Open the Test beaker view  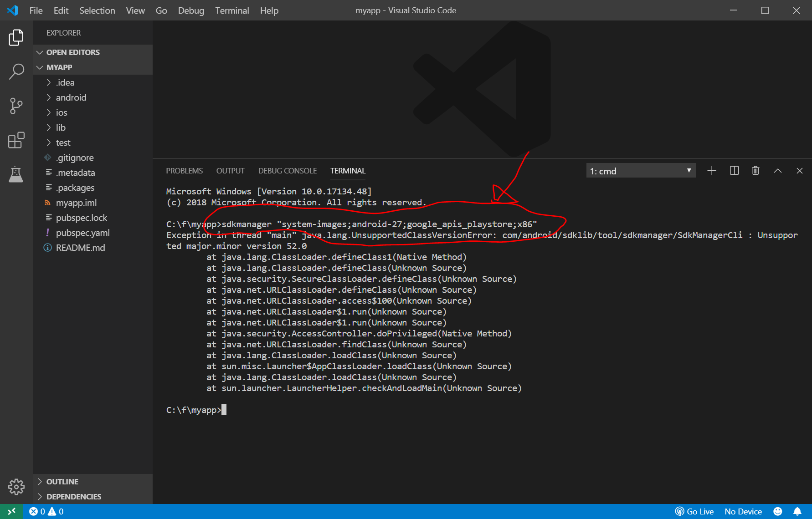point(16,174)
